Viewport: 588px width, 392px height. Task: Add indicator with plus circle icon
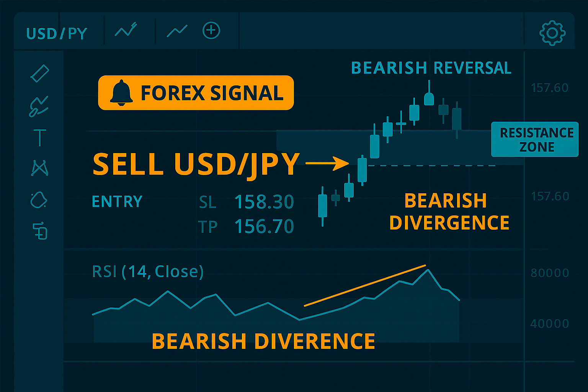click(x=211, y=31)
